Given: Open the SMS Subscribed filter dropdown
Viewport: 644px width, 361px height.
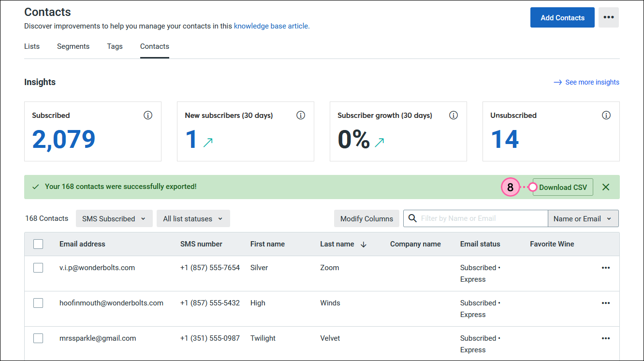Looking at the screenshot, I should 114,218.
